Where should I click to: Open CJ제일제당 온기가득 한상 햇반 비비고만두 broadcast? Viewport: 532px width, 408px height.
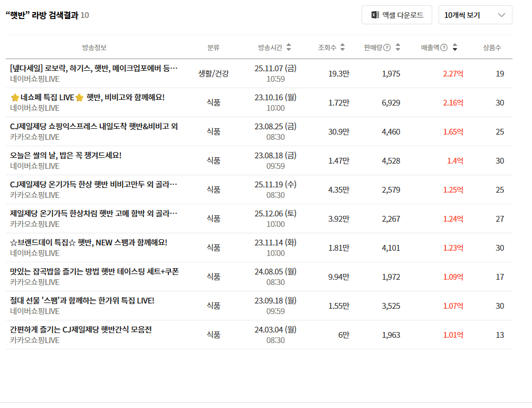tap(94, 184)
